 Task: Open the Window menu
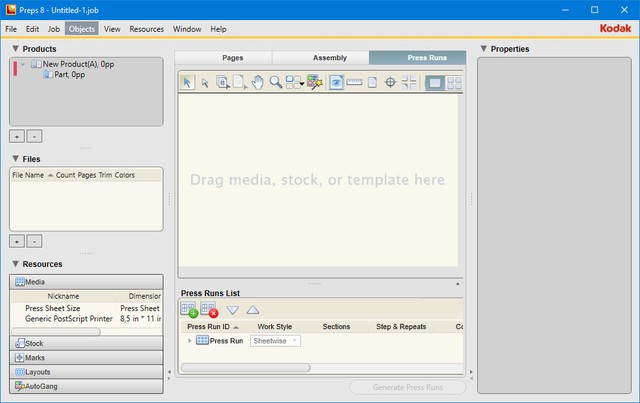click(187, 29)
